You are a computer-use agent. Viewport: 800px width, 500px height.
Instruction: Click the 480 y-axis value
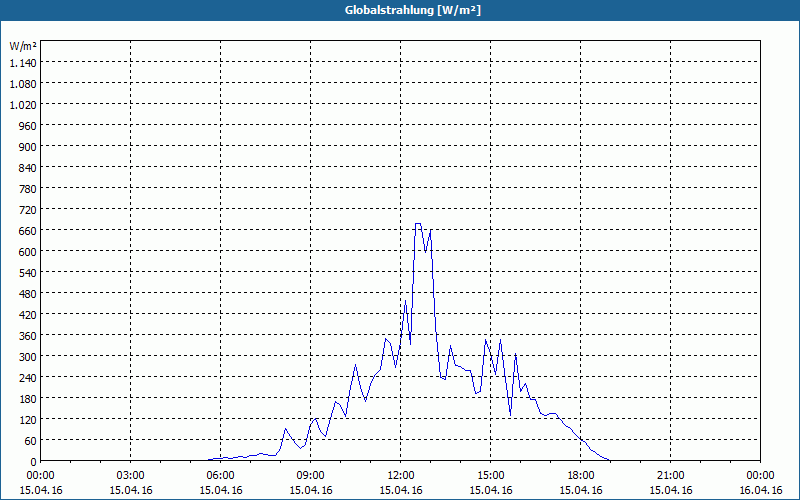click(x=28, y=294)
